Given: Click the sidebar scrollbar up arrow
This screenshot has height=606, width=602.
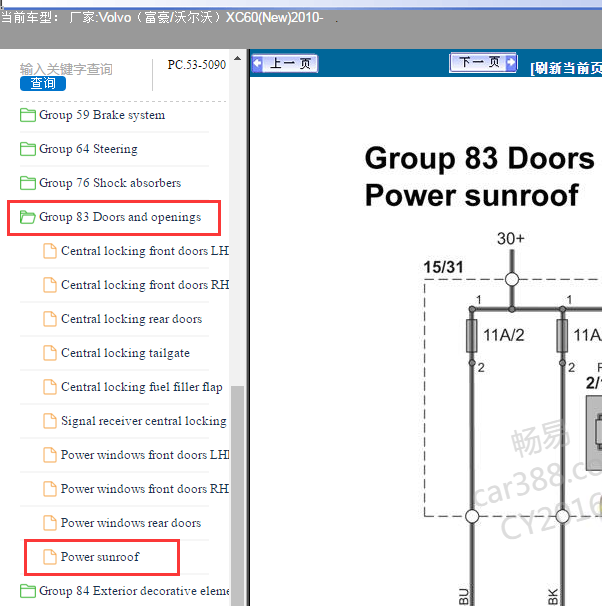Looking at the screenshot, I should pyautogui.click(x=238, y=59).
